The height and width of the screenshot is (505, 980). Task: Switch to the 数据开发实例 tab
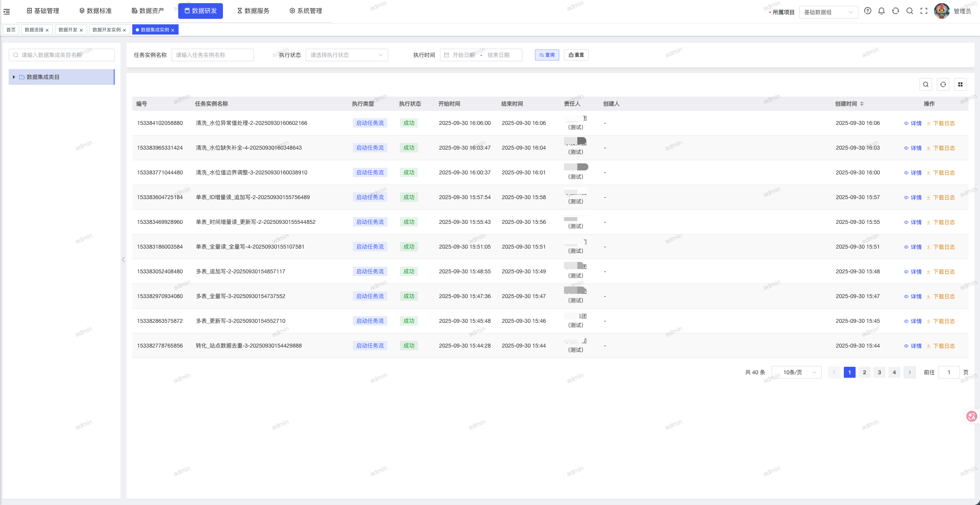106,30
